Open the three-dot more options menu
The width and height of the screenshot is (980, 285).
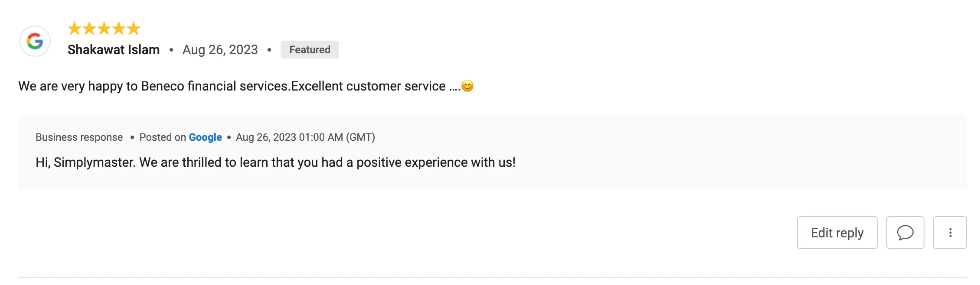[950, 233]
